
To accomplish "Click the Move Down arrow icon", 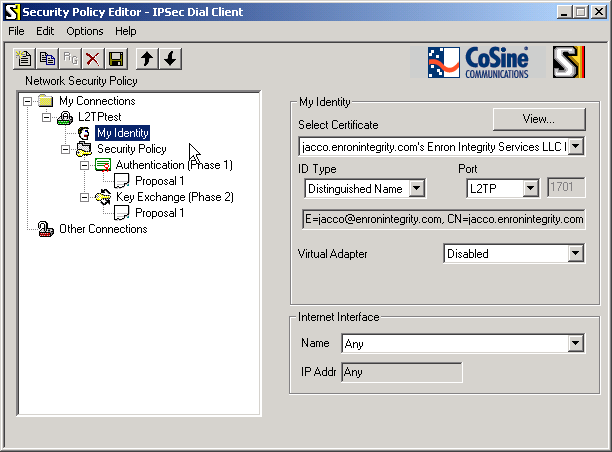I will [x=170, y=59].
